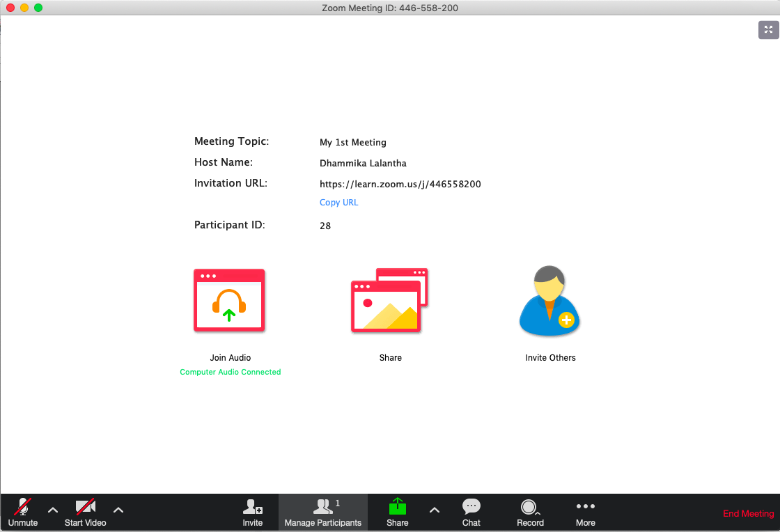The height and width of the screenshot is (532, 780).
Task: Minimize the Zoom window with yellow button
Action: pos(24,8)
